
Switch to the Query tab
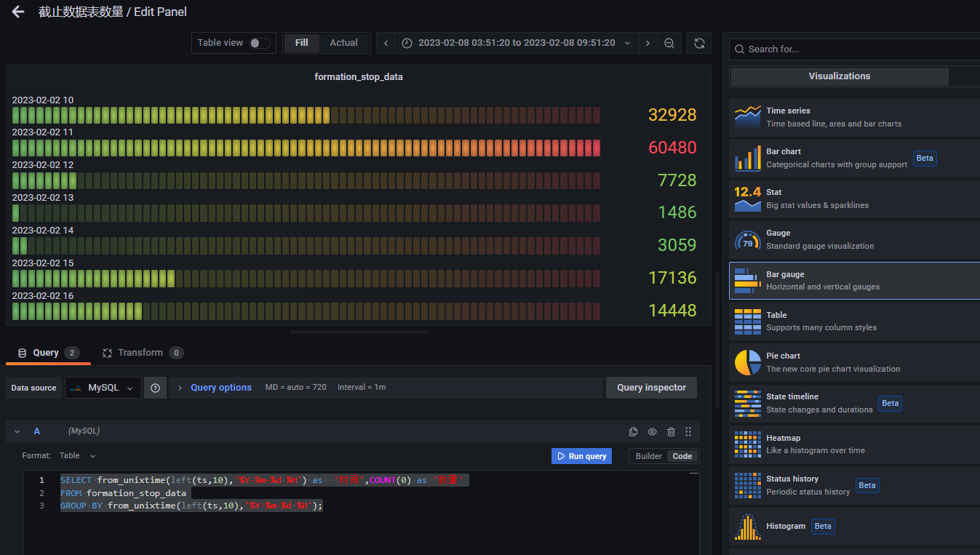pos(48,353)
